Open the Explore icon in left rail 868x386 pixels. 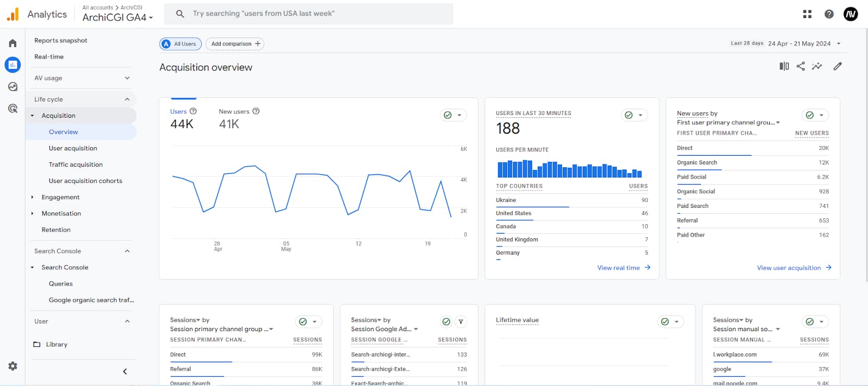click(12, 87)
